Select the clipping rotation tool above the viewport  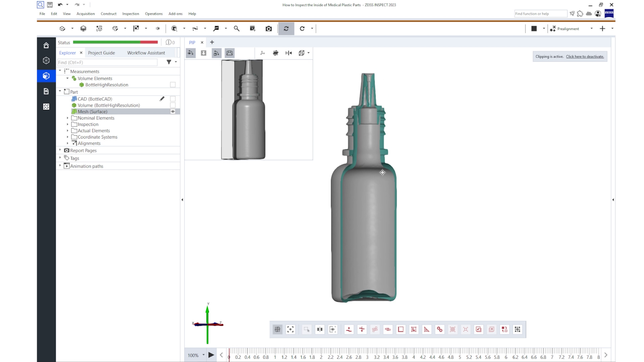(x=216, y=53)
